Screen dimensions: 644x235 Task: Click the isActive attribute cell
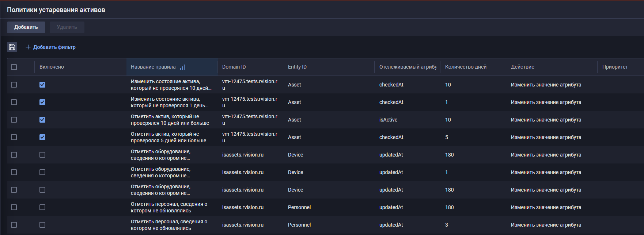tap(388, 120)
